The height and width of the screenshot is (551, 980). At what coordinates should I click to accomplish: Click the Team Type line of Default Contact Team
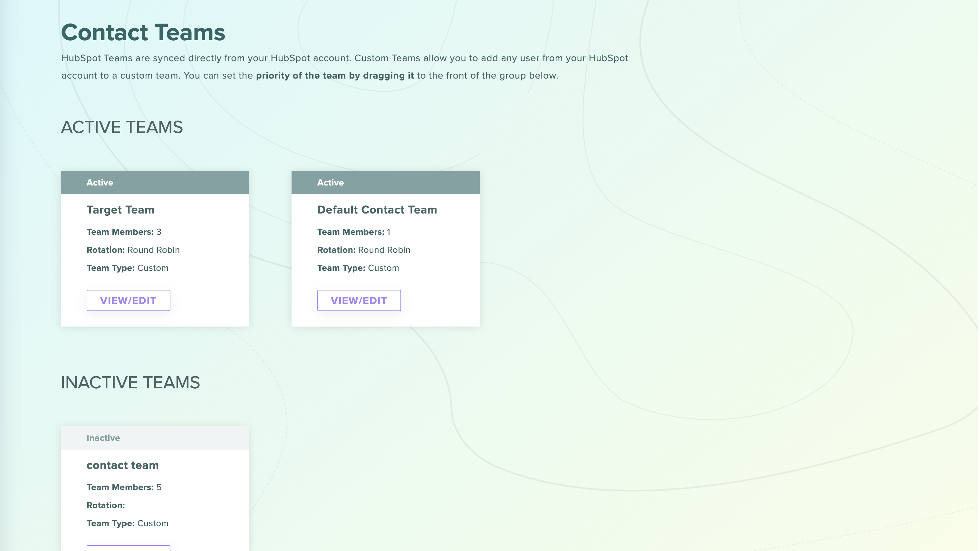[x=358, y=268]
